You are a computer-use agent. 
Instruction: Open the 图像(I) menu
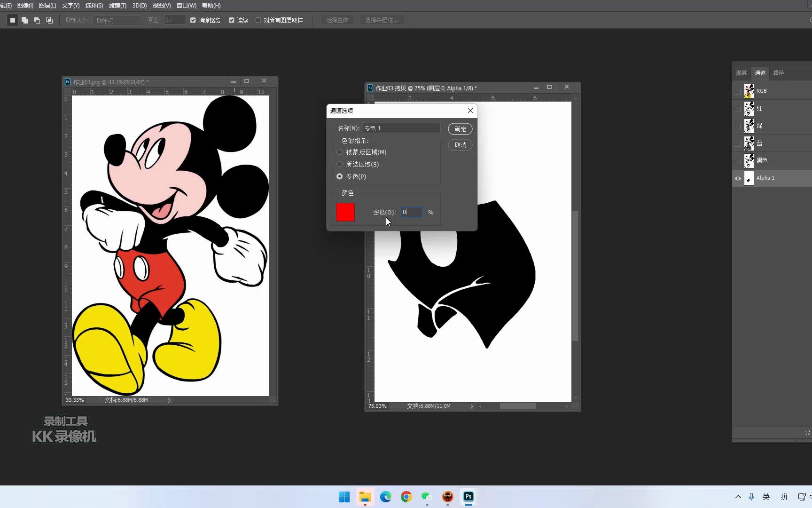point(25,6)
